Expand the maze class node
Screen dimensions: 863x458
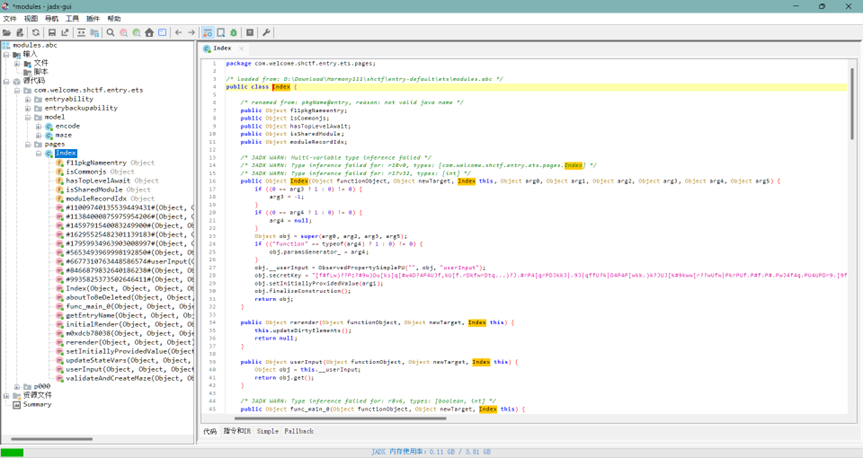(x=39, y=135)
